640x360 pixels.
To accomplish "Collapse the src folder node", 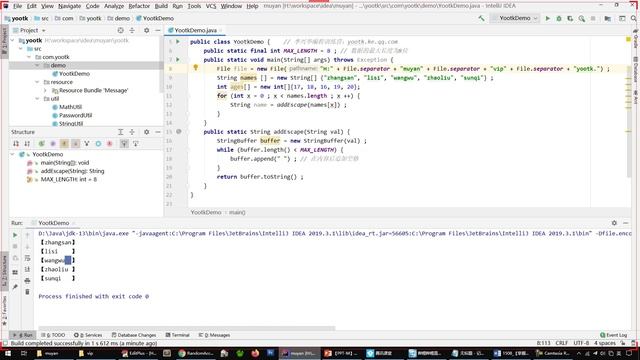I will tap(20, 49).
